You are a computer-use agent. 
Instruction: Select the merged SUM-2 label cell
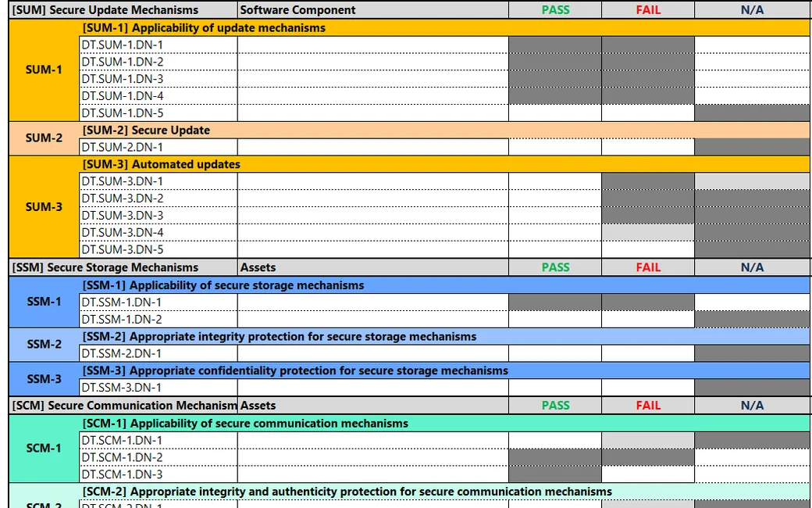[44, 138]
